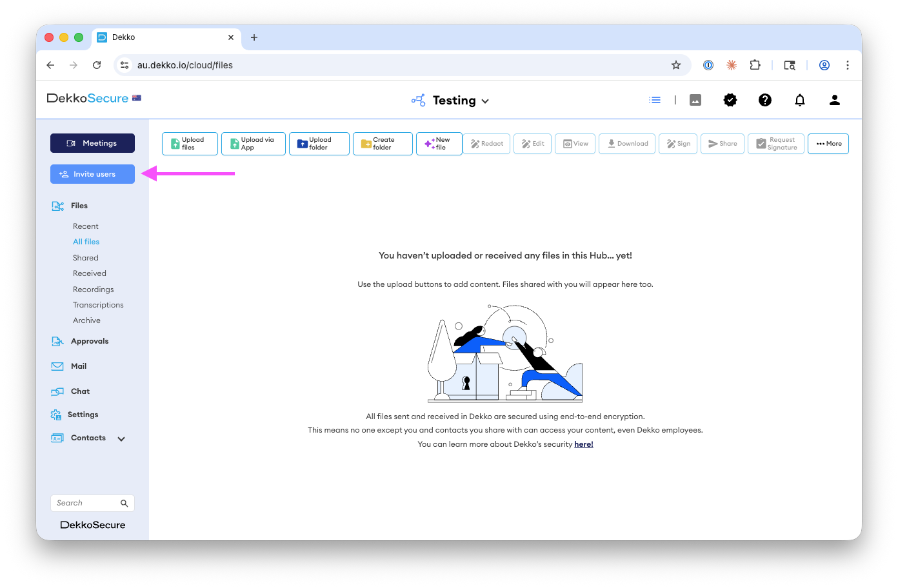
Task: Reload the page
Action: 97,65
